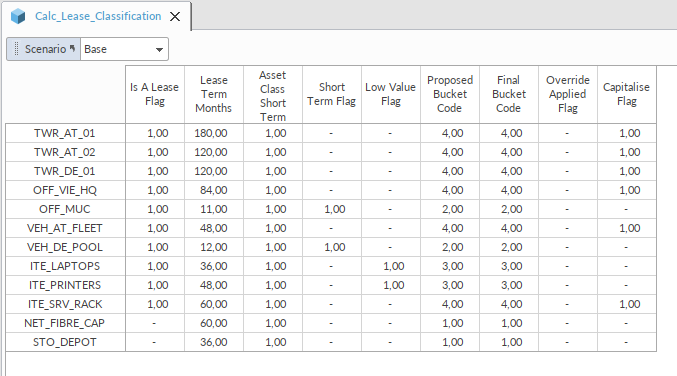Select the Proposed Bucket Code column header
The image size is (677, 376).
point(450,94)
